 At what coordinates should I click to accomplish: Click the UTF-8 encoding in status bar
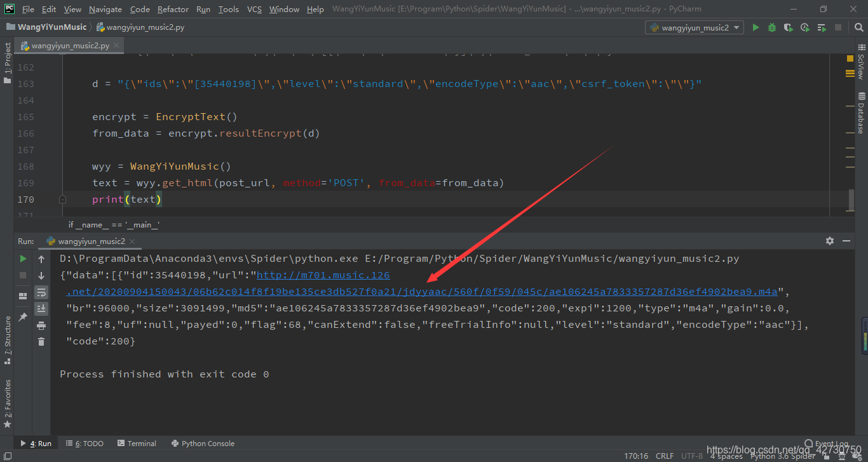[691, 456]
